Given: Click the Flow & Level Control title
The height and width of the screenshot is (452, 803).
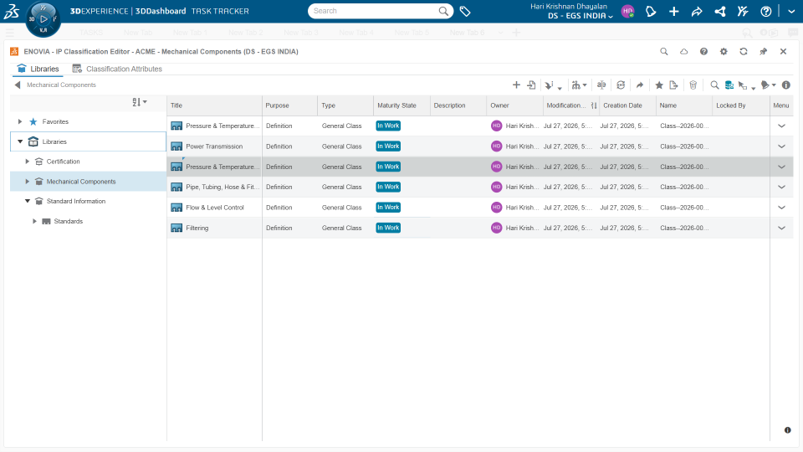Looking at the screenshot, I should (215, 207).
